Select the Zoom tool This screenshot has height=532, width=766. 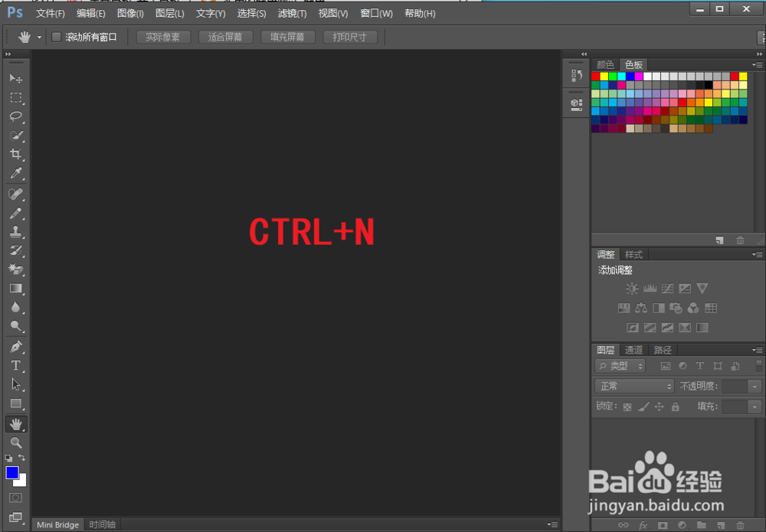pyautogui.click(x=15, y=442)
